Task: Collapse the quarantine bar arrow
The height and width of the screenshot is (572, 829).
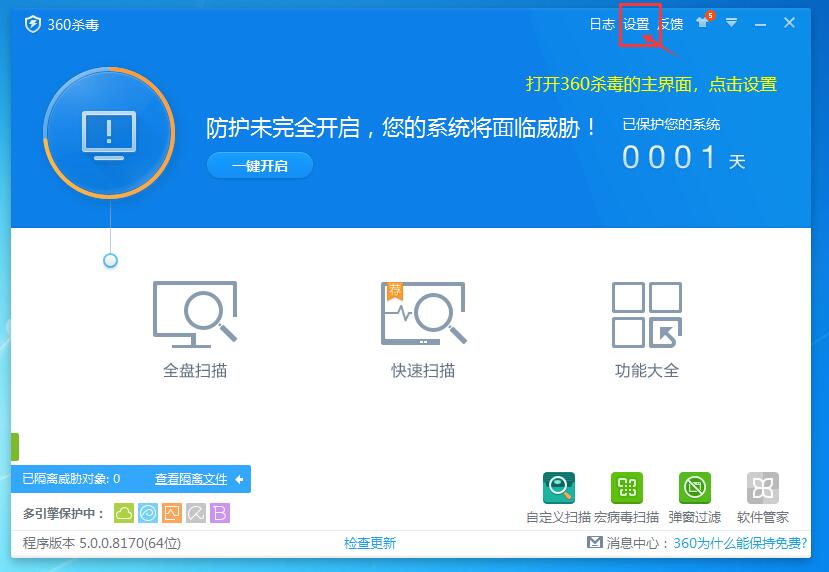Action: tap(240, 479)
